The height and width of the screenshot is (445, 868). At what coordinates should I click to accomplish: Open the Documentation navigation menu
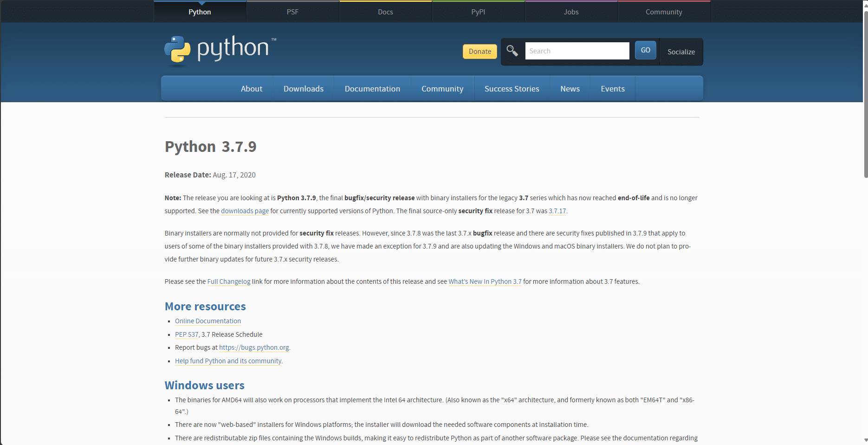tap(372, 89)
